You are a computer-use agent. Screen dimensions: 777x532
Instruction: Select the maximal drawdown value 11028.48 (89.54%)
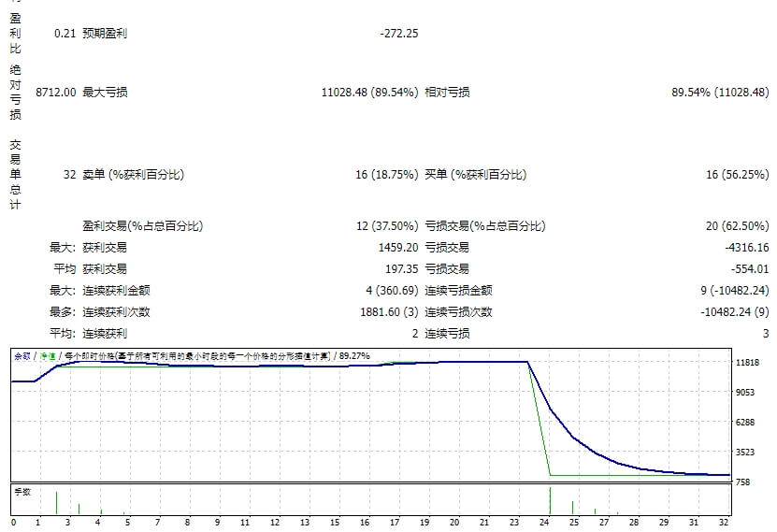[369, 93]
